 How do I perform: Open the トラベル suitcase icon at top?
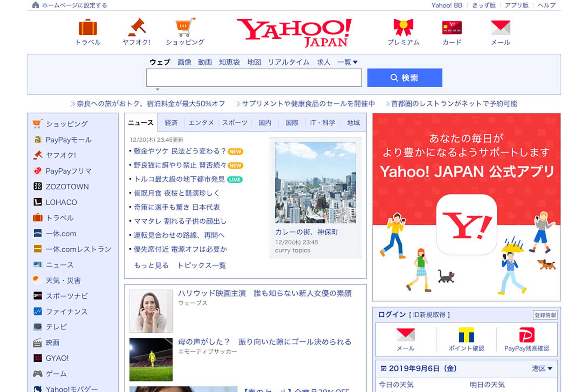click(88, 28)
